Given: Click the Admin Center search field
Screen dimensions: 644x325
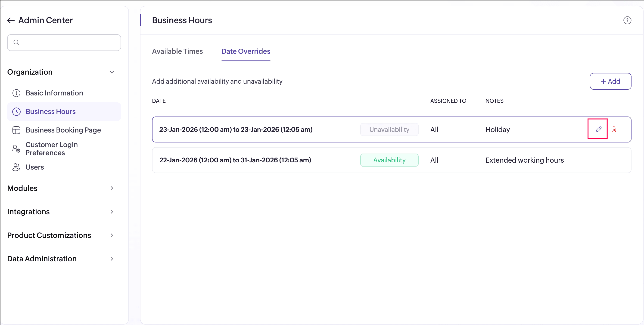Looking at the screenshot, I should [68, 43].
